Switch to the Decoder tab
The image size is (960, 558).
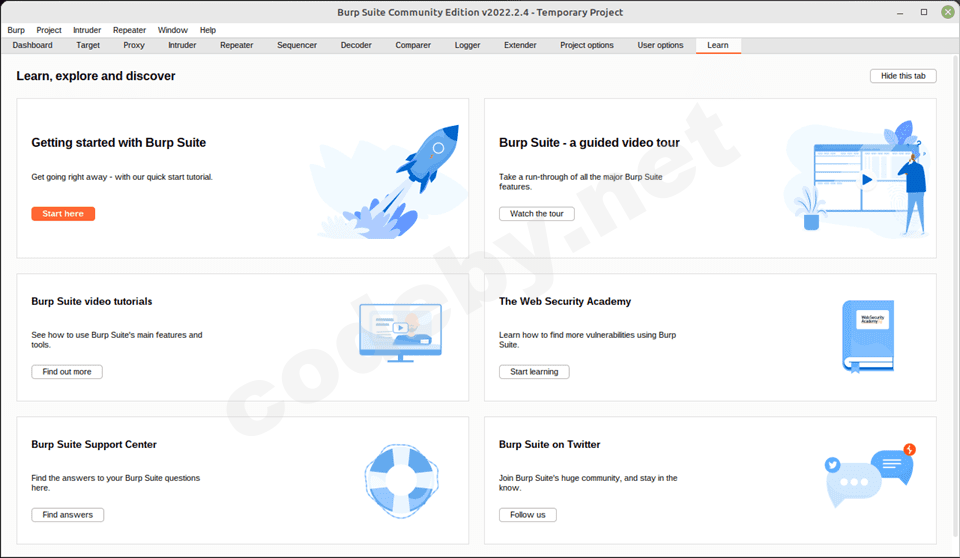coord(356,45)
